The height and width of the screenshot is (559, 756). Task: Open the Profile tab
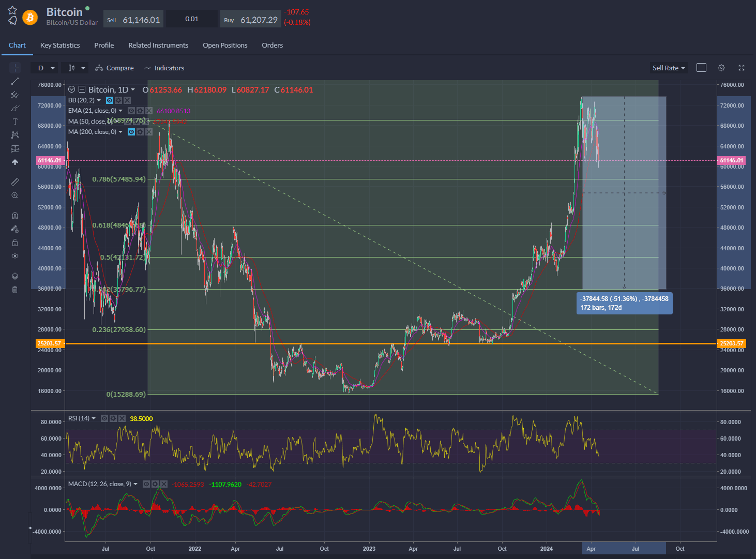pos(104,46)
